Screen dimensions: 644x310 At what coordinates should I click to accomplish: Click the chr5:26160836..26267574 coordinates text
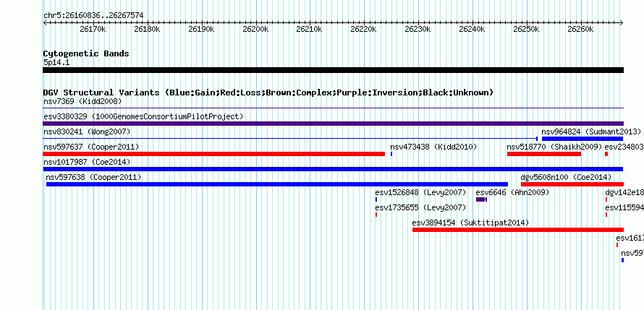(93, 15)
